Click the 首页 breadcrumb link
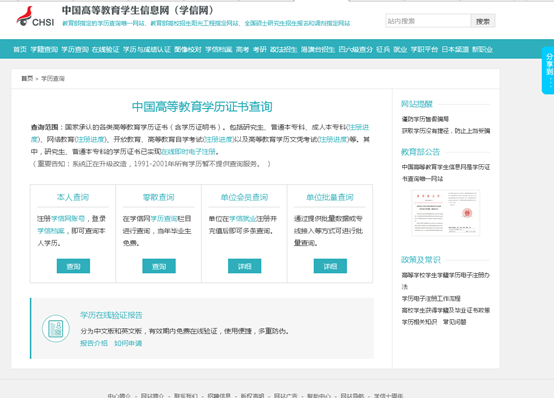 (27, 78)
